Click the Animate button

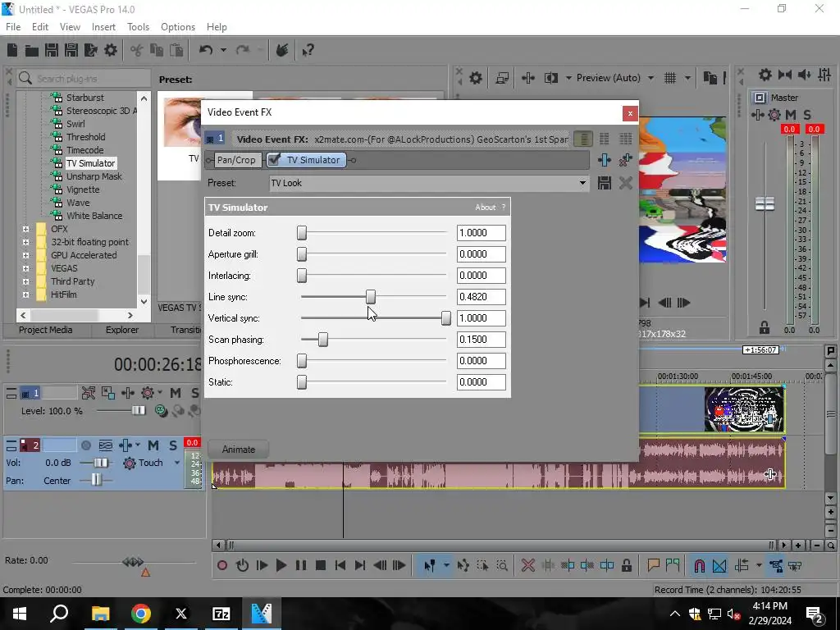click(239, 450)
